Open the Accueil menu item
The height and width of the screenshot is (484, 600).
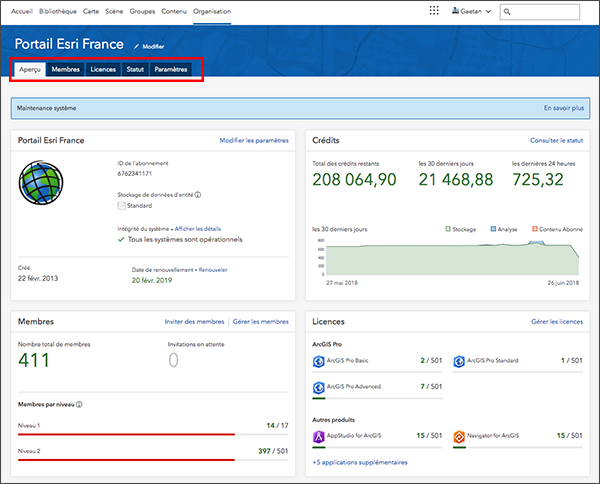[22, 11]
